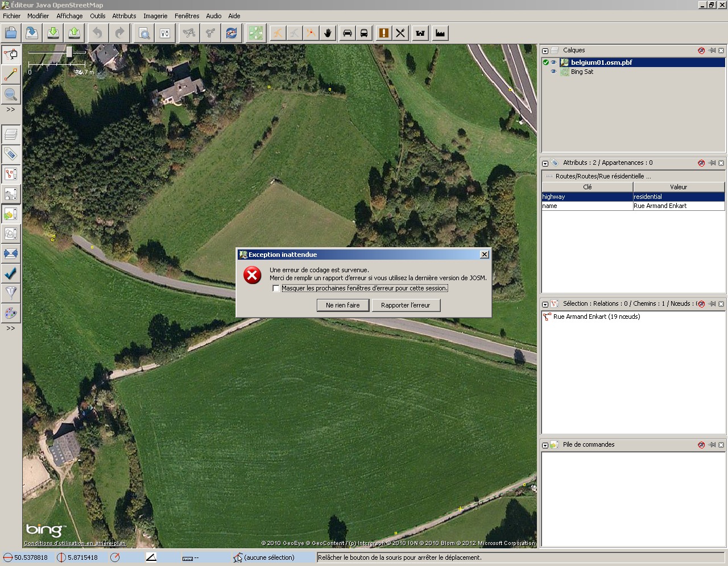
Task: Activate the zoom tool in left sidebar
Action: point(11,94)
